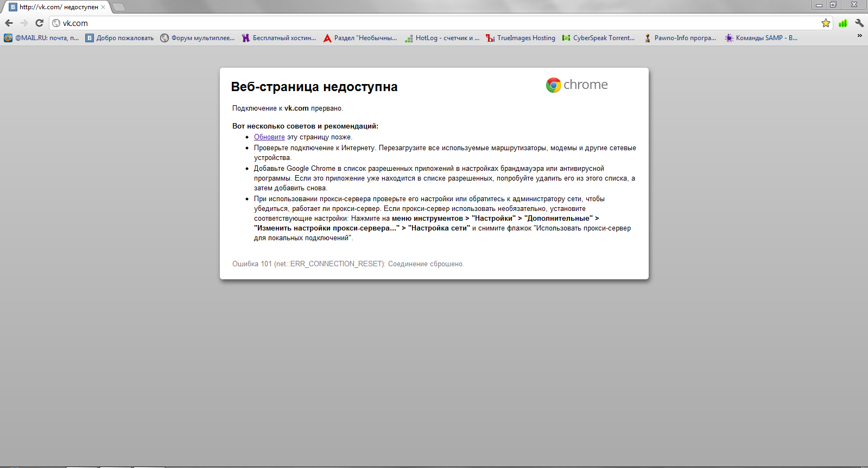Click the 'Добавьте Google Chrome в список' tip
The image size is (868, 468).
[x=445, y=178]
